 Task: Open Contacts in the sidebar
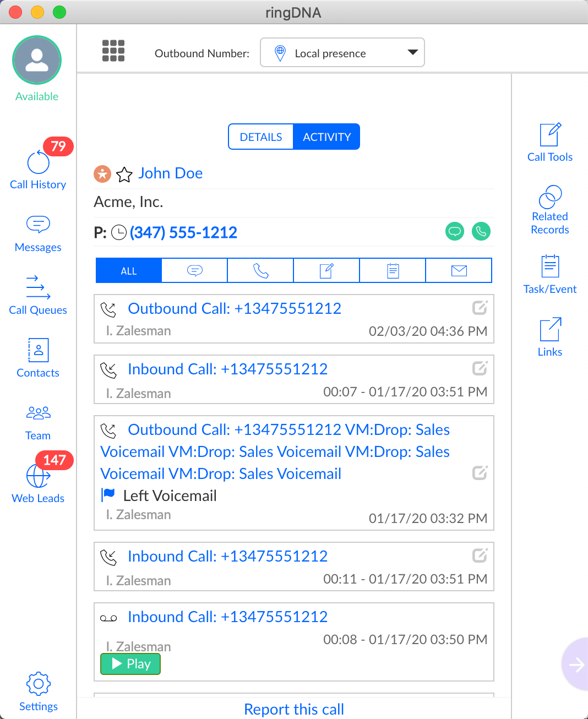click(38, 358)
